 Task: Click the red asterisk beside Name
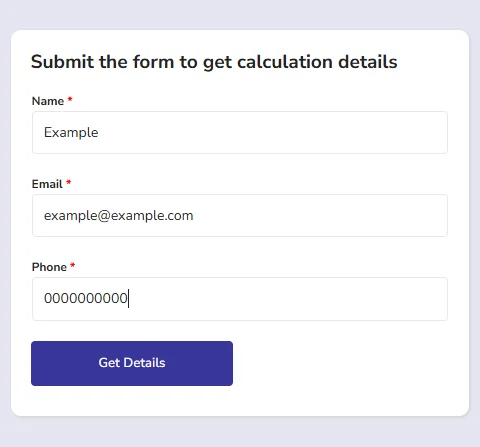click(x=70, y=99)
